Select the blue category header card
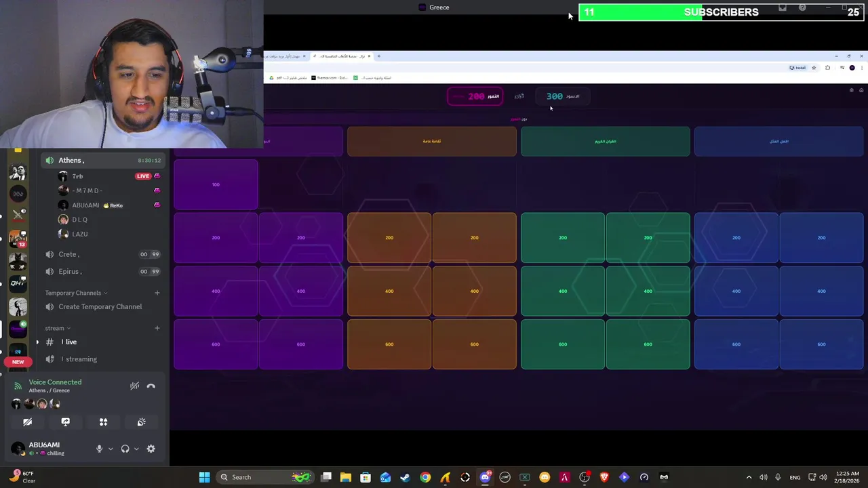 click(x=779, y=141)
